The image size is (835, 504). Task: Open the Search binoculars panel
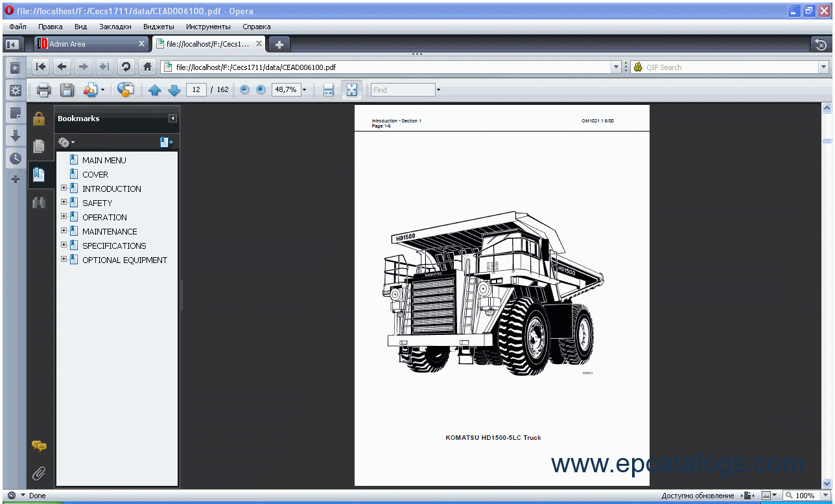coord(39,202)
